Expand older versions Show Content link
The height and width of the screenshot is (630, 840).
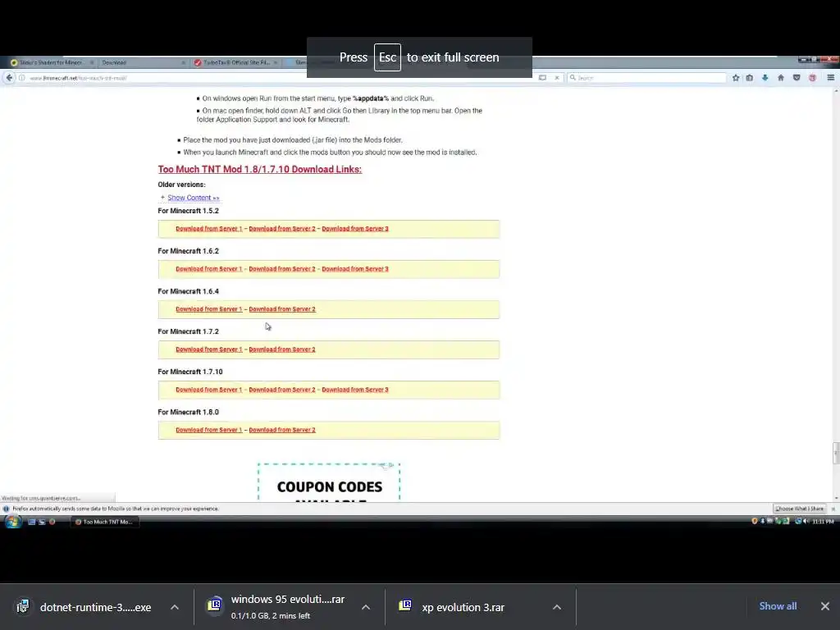(x=194, y=198)
